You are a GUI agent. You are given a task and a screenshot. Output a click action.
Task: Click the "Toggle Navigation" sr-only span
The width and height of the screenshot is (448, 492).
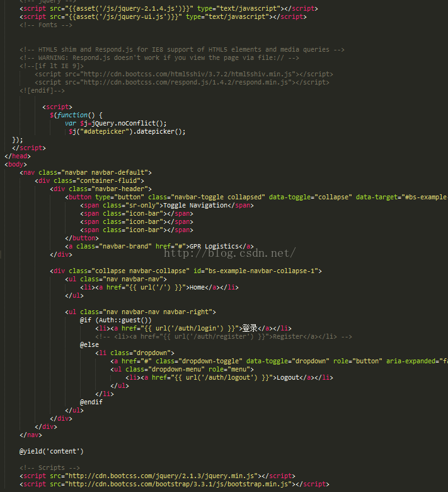(167, 205)
